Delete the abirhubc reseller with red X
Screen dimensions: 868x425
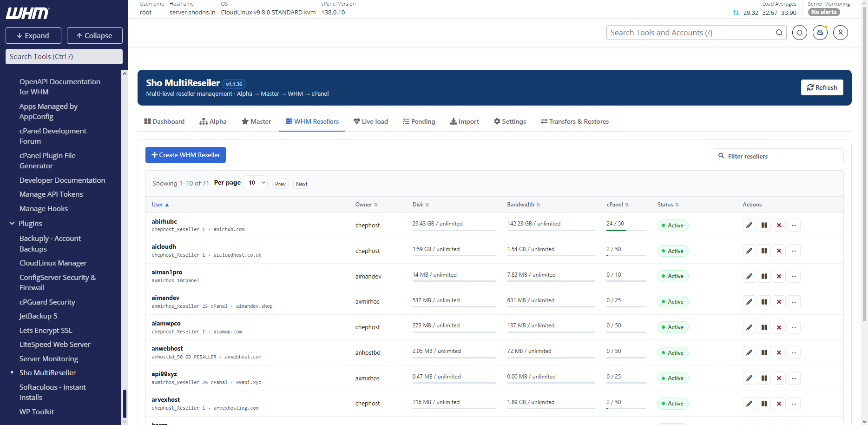(x=779, y=226)
